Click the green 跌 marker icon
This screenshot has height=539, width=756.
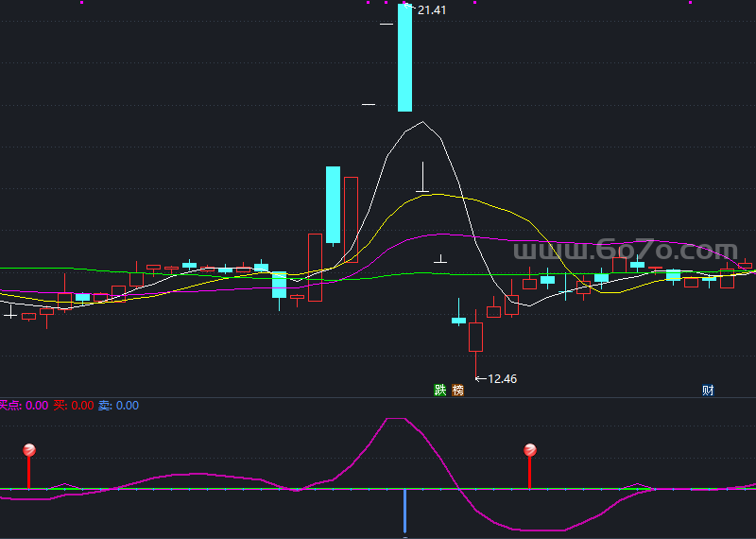tap(439, 390)
